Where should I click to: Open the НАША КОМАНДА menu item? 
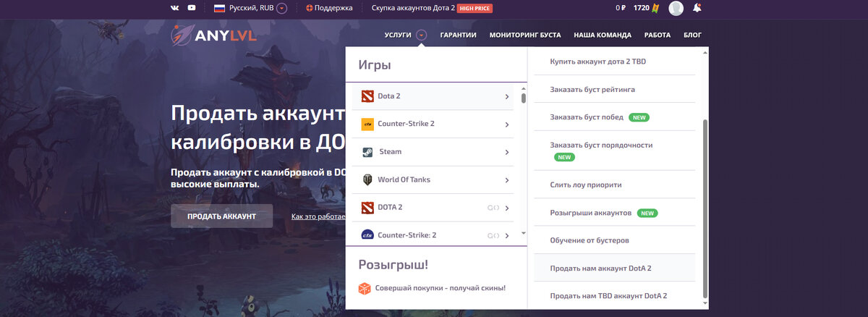click(x=603, y=35)
